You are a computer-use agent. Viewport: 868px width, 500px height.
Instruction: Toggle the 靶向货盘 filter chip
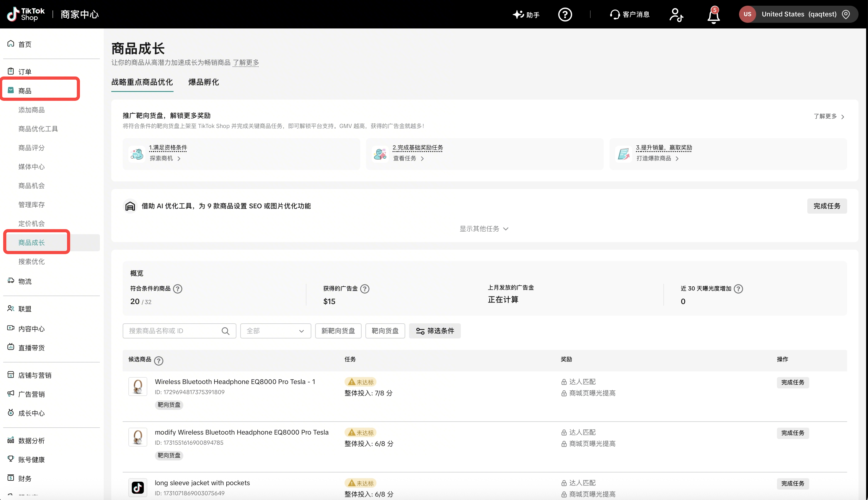385,331
